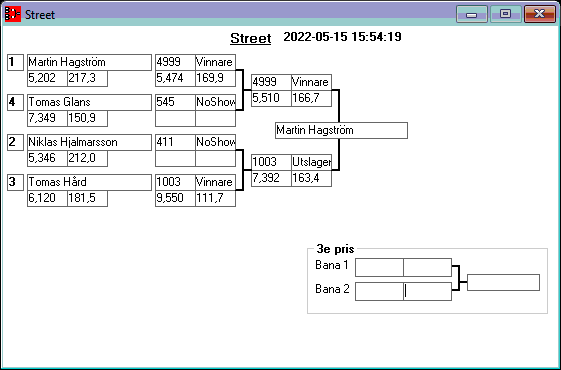The image size is (561, 370).
Task: Click the NoShow cell beside 545
Action: pos(215,102)
